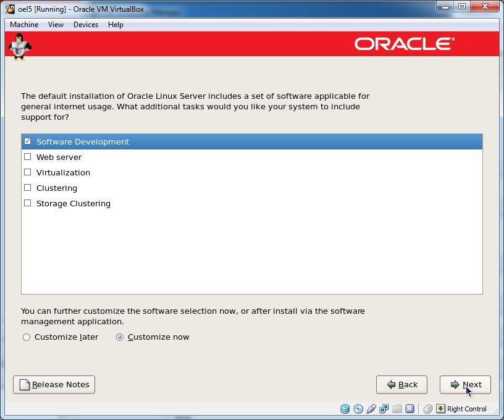504x420 pixels.
Task: Open the Help menu
Action: 115,25
